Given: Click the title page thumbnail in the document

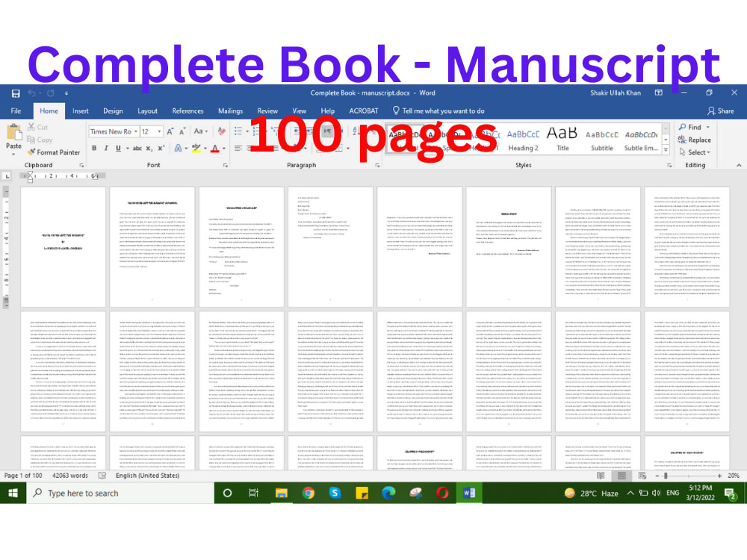Looking at the screenshot, I should 63,246.
